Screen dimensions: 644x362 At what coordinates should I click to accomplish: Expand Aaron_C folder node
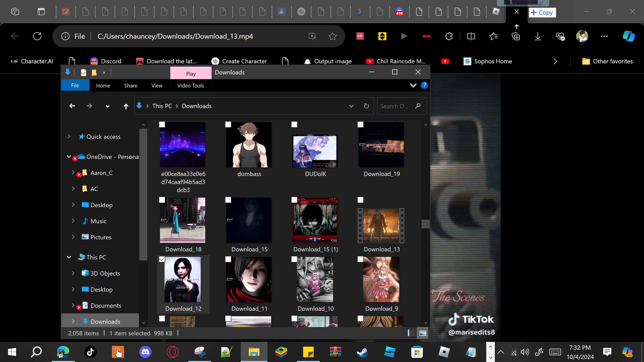(73, 173)
